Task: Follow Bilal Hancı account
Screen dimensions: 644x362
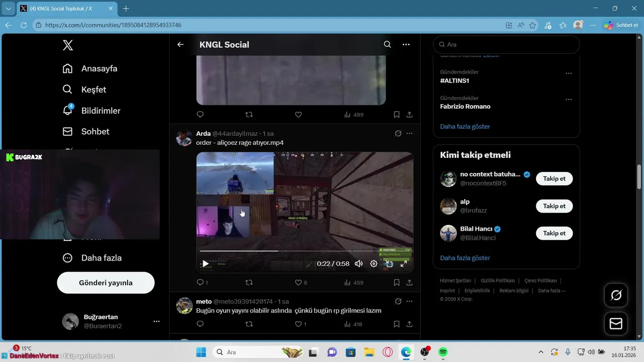Action: [554, 233]
